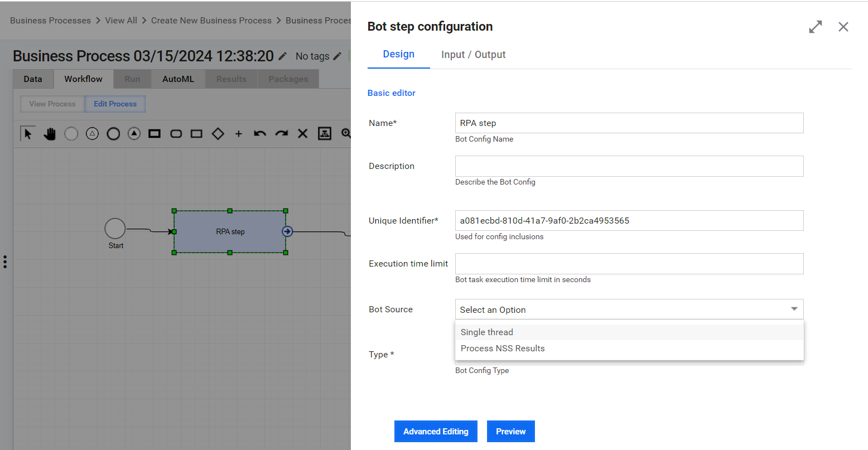Image resolution: width=868 pixels, height=450 pixels.
Task: Click the plus add icon in the toolbar
Action: [239, 134]
